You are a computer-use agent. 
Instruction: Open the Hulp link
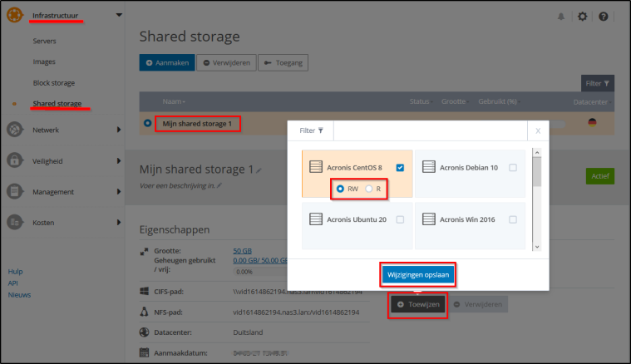[x=15, y=272]
